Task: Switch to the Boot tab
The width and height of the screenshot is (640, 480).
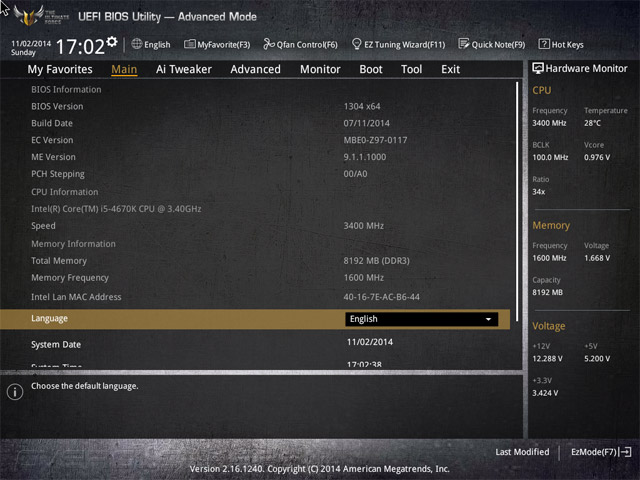Action: 371,69
